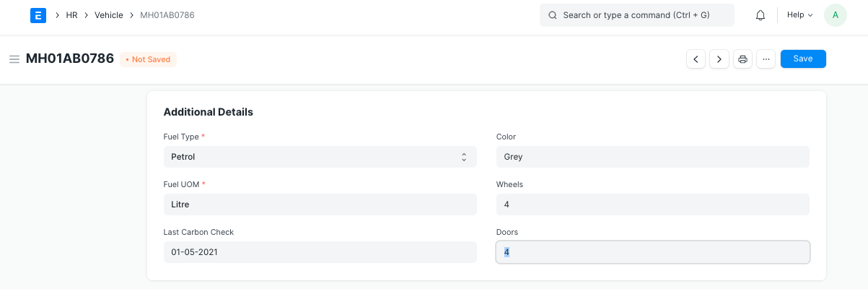The image size is (868, 289).
Task: Select the Last Carbon Check date field
Action: (x=320, y=252)
